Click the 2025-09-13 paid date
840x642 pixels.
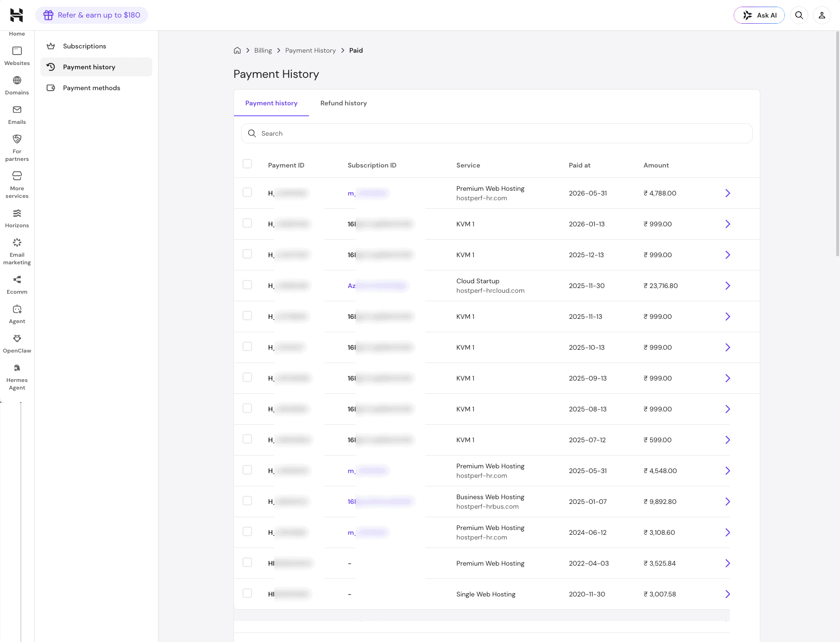tap(588, 378)
